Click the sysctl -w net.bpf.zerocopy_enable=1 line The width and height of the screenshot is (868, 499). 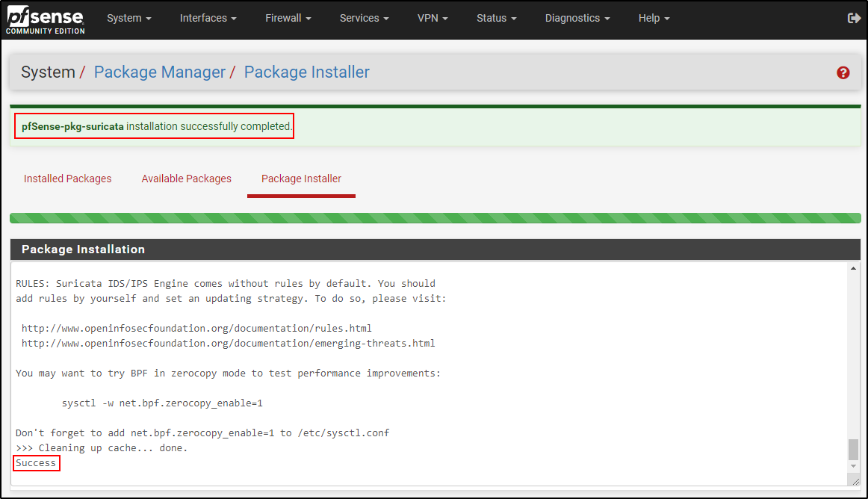click(x=162, y=403)
